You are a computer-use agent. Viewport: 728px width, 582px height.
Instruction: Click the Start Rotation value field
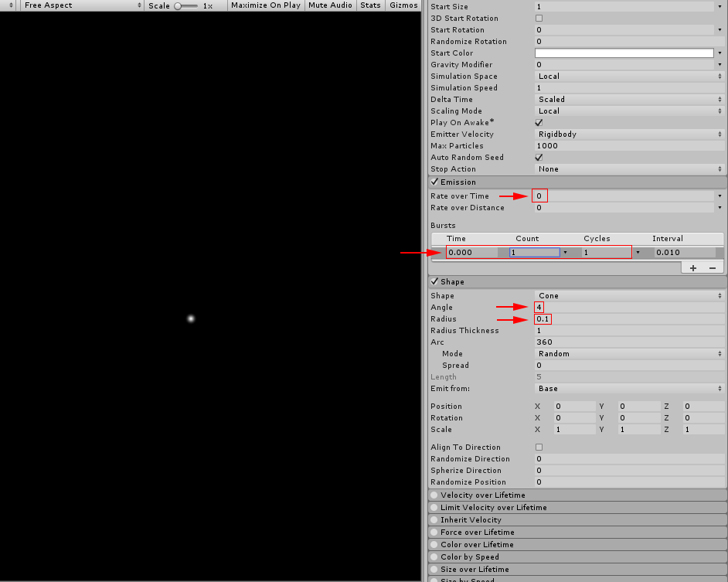pos(624,29)
